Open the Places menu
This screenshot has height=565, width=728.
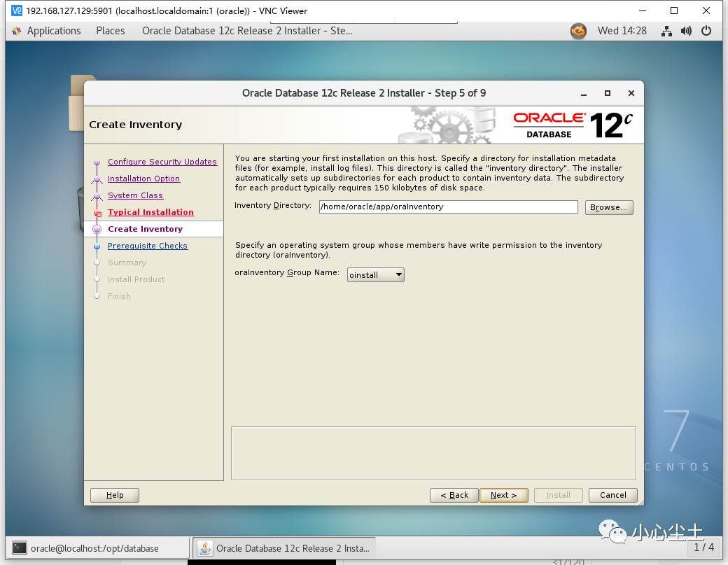pyautogui.click(x=111, y=31)
